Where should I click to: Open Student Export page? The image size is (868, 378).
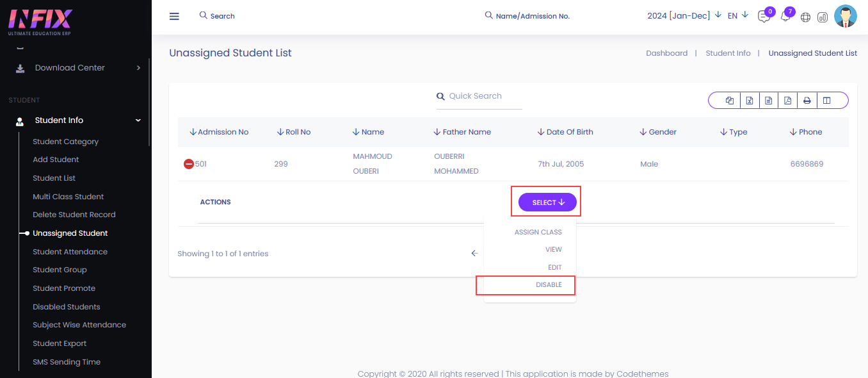click(60, 343)
